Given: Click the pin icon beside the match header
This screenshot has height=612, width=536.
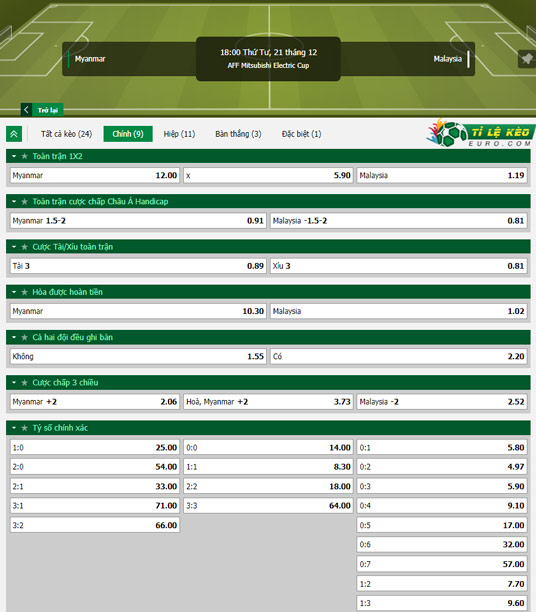Looking at the screenshot, I should point(527,59).
